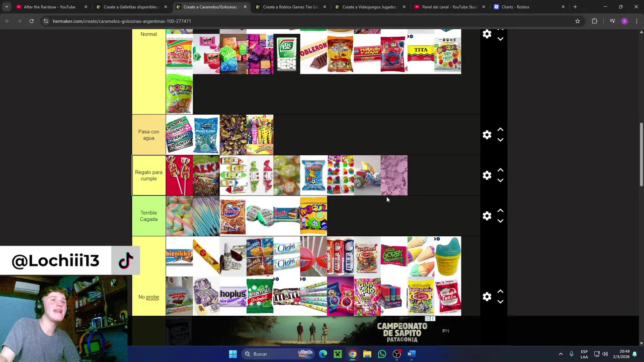Select the Mentitas candy image
The image size is (644, 362).
(260, 297)
